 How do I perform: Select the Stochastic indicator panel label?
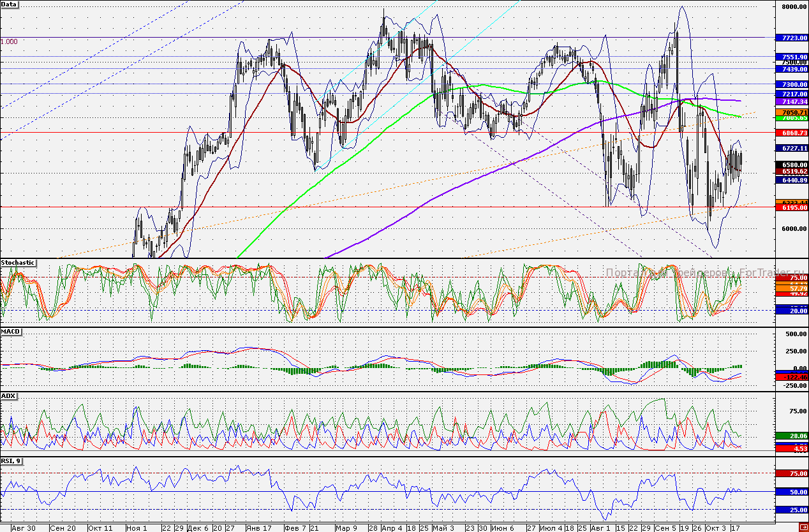pos(18,263)
